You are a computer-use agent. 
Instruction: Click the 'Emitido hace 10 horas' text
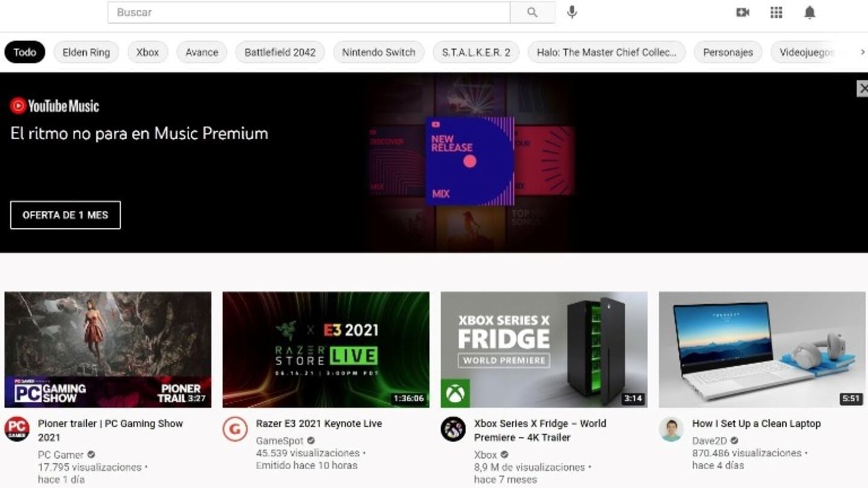click(307, 465)
